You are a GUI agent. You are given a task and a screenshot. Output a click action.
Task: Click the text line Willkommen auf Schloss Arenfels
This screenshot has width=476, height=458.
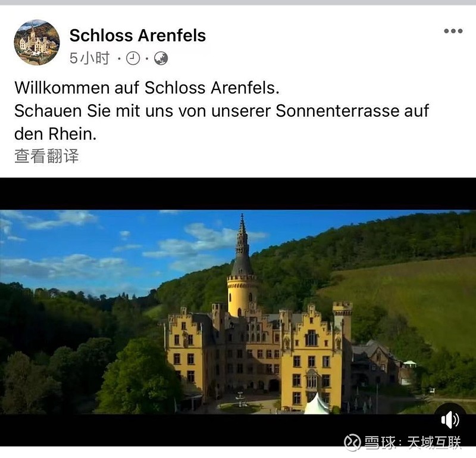point(147,88)
